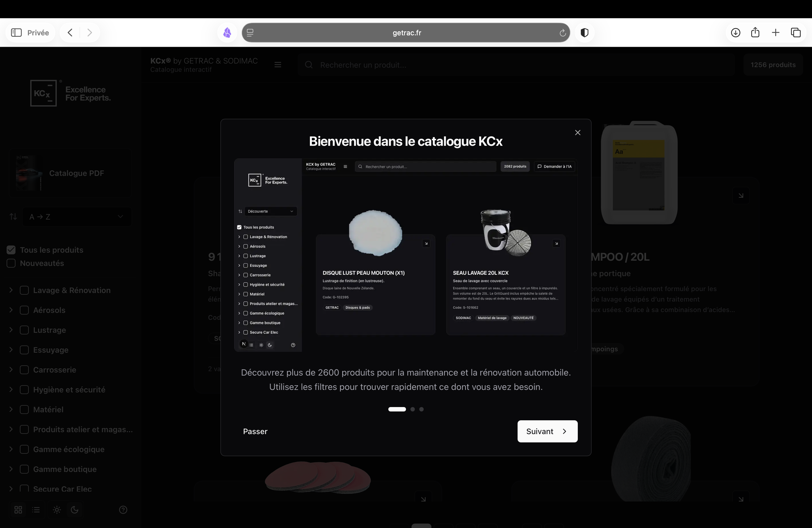Open the hamburger menu next to KCx title
Screen dimensions: 812x528
point(278,65)
